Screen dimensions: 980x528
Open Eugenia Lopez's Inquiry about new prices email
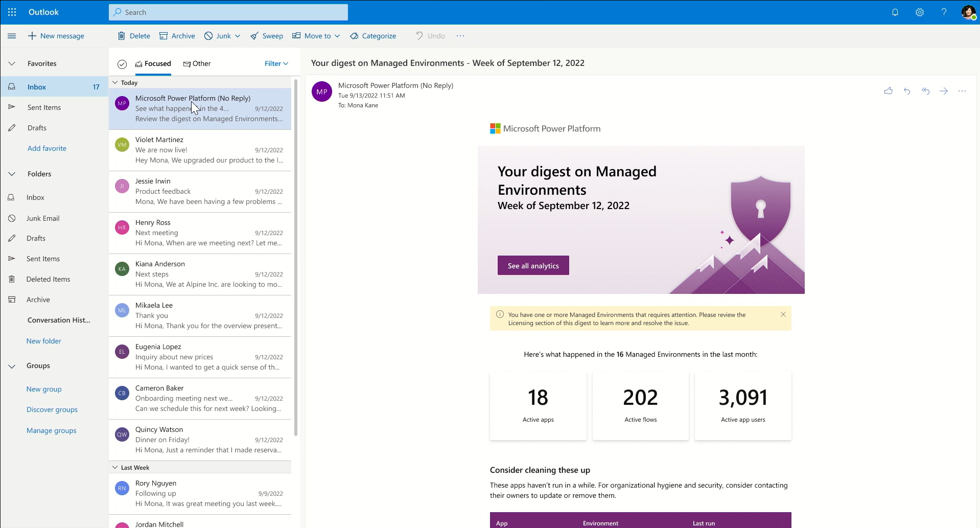coord(200,357)
